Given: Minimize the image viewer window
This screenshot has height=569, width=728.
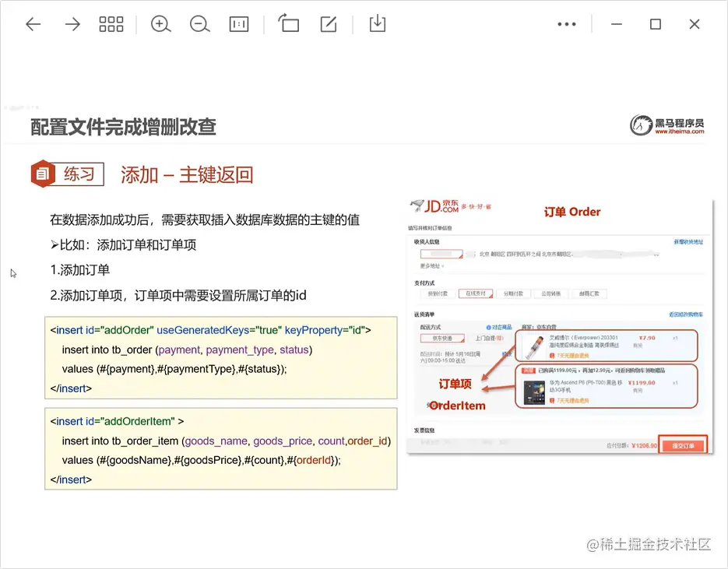Looking at the screenshot, I should pos(616,24).
